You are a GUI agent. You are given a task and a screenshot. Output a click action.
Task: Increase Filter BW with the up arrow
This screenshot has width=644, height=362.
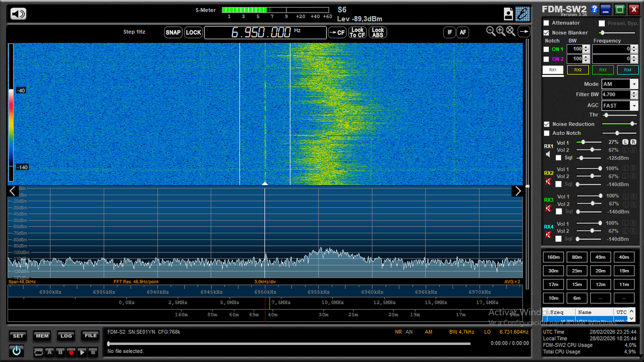[x=634, y=93]
